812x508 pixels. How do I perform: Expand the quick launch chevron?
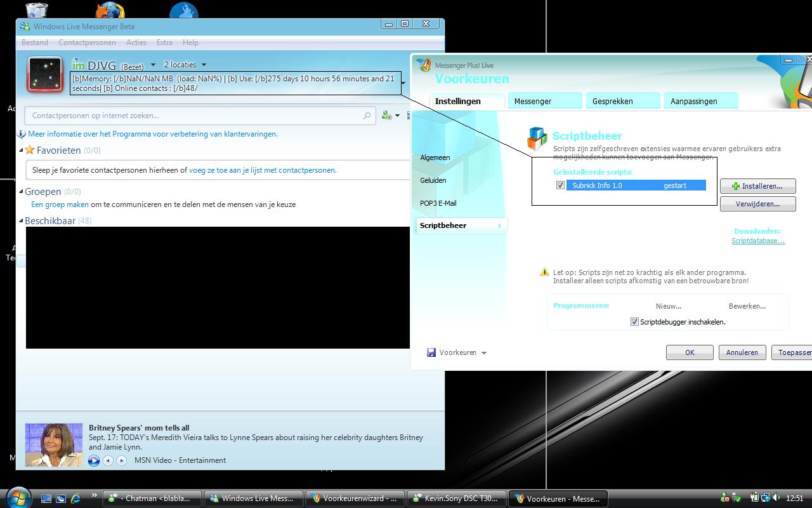point(95,495)
